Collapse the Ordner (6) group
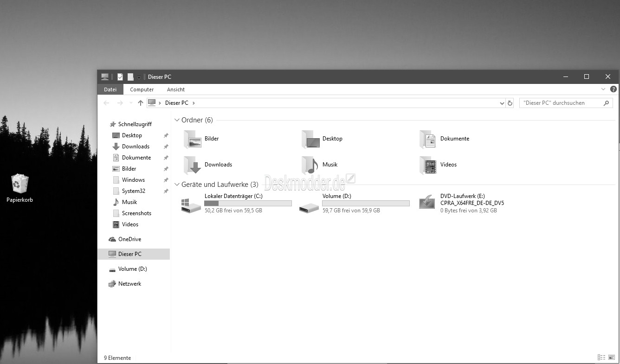Screen dimensions: 620x364 pyautogui.click(x=177, y=120)
